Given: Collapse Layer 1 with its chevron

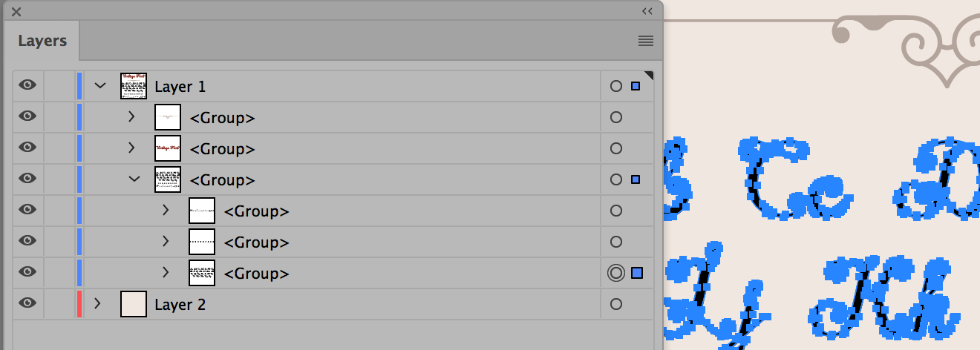Looking at the screenshot, I should [x=101, y=86].
